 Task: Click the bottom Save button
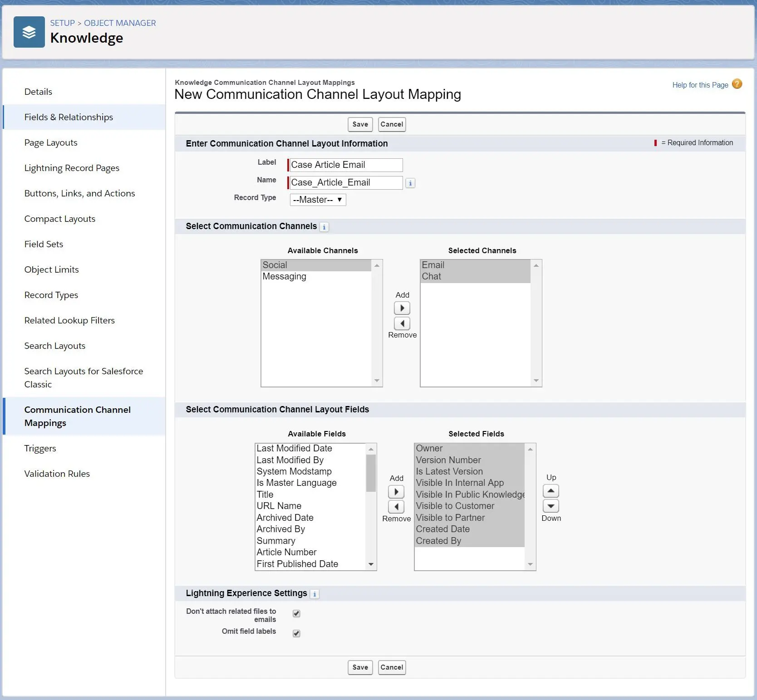(x=360, y=667)
